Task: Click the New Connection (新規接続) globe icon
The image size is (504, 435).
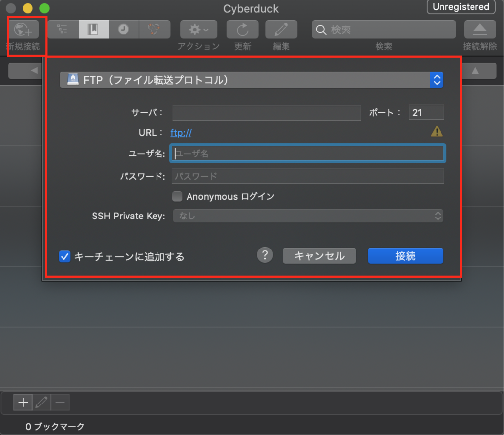Action: (x=24, y=30)
